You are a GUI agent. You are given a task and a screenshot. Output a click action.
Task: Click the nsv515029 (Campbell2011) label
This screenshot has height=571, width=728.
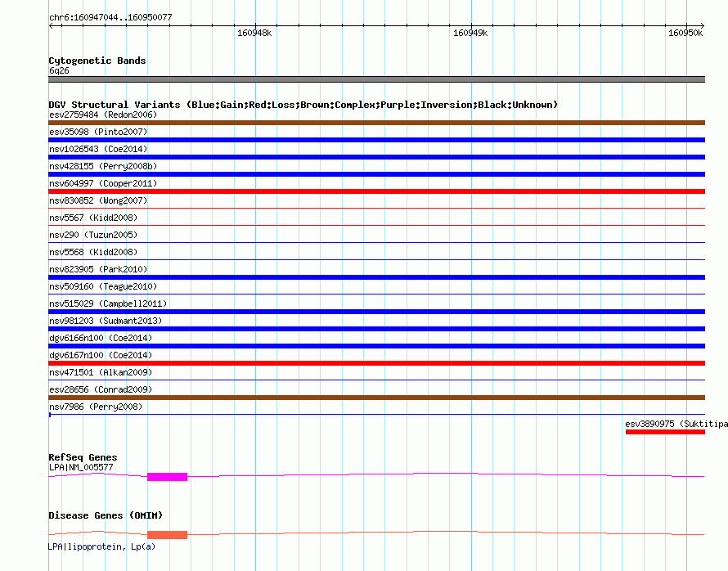point(108,303)
